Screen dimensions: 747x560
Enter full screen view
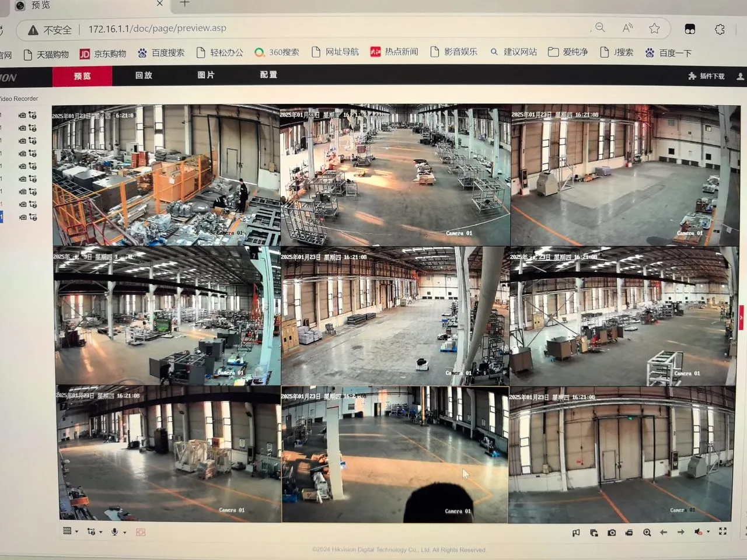723,531
